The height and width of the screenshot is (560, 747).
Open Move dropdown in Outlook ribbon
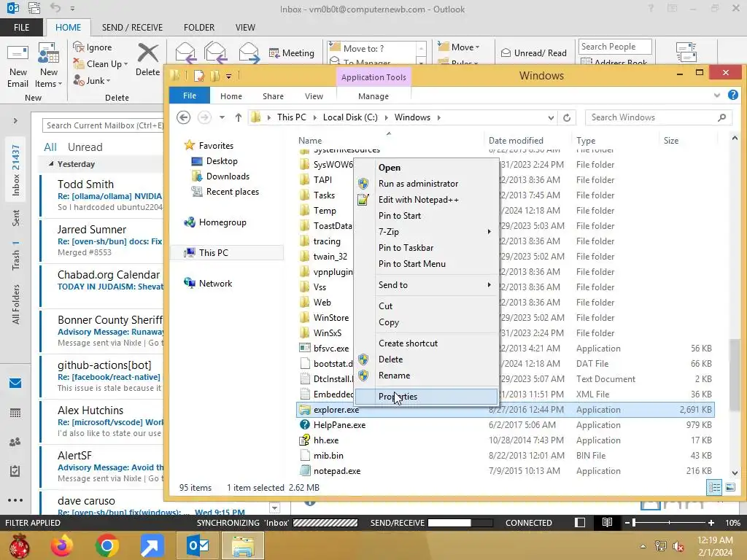point(459,47)
